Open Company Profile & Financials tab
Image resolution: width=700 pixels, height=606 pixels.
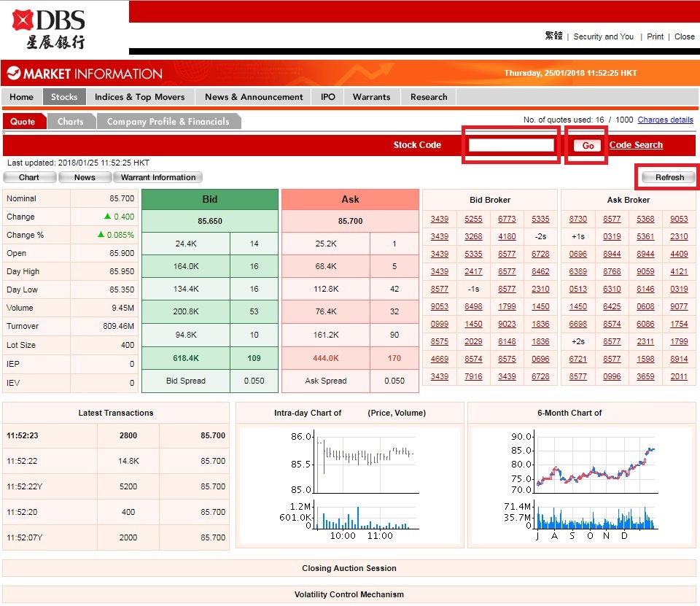168,122
